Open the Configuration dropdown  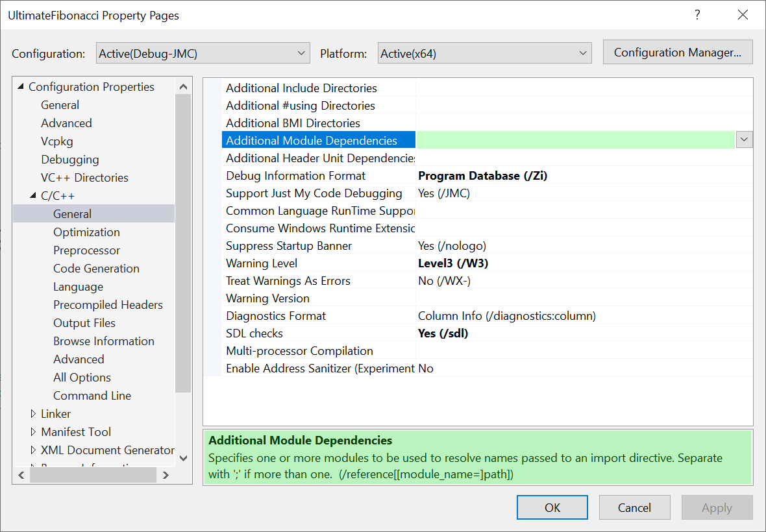click(301, 53)
